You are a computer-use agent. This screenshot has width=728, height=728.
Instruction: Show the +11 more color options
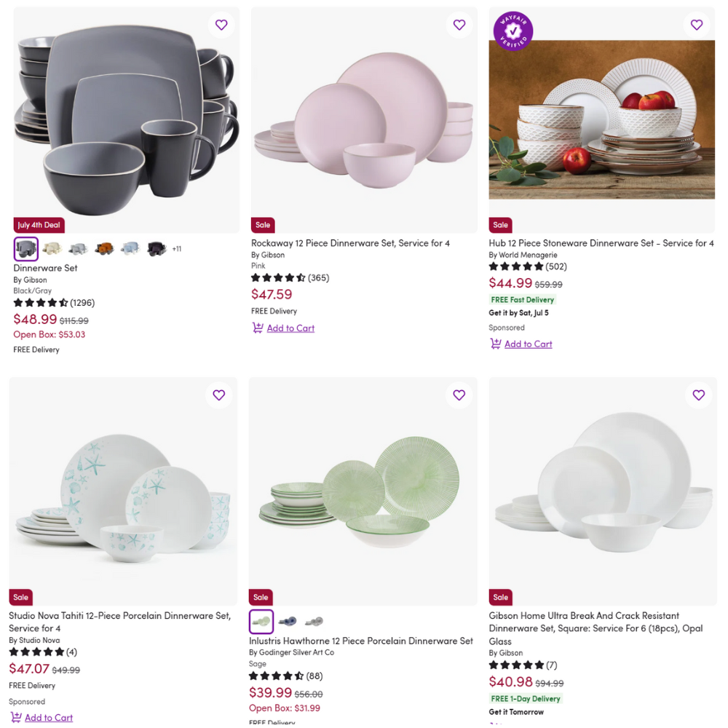(177, 249)
